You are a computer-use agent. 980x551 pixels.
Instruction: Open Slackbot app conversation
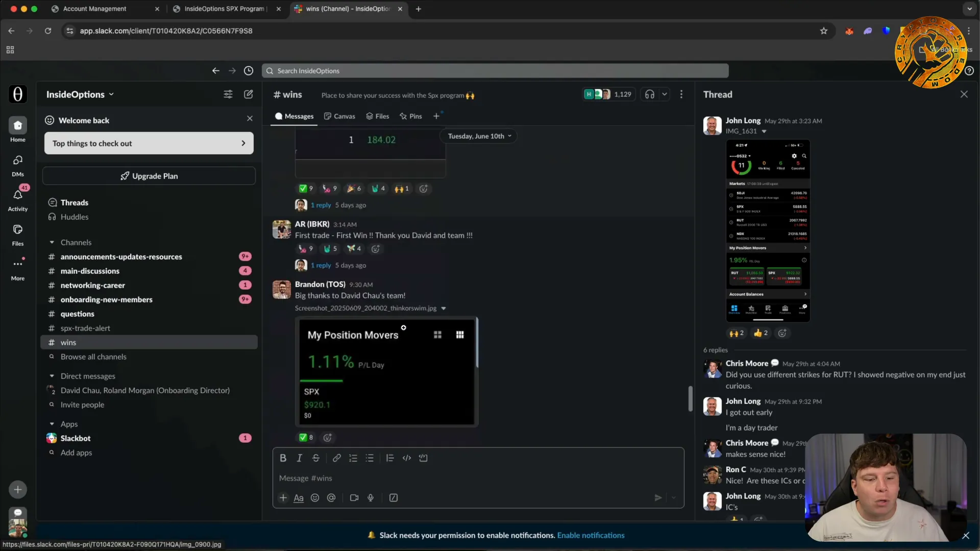[149, 438]
